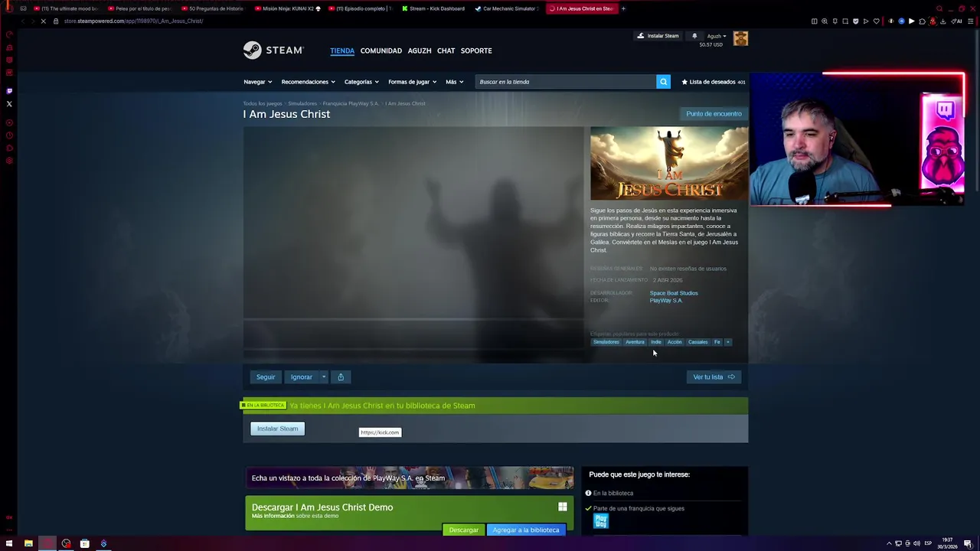Click the send-to-flow arrow icon

[866, 21]
